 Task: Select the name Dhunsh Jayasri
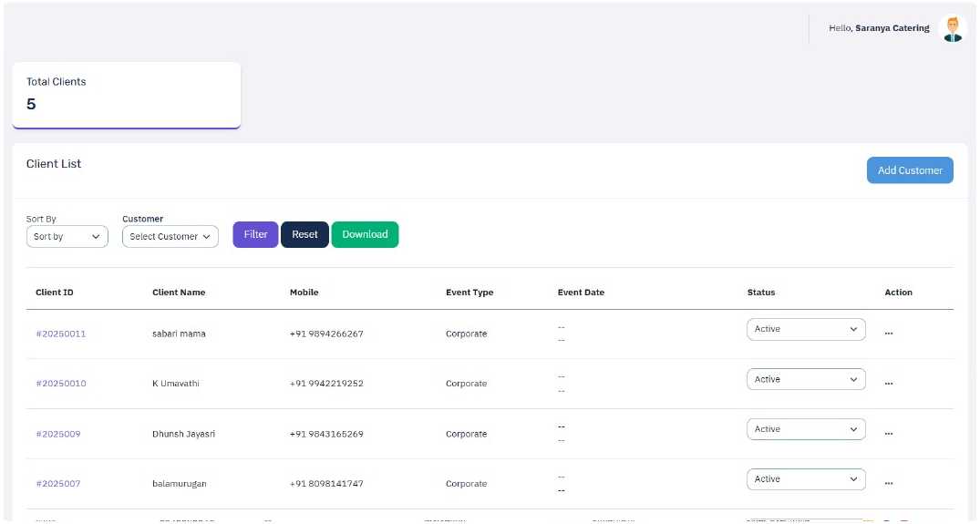[184, 434]
